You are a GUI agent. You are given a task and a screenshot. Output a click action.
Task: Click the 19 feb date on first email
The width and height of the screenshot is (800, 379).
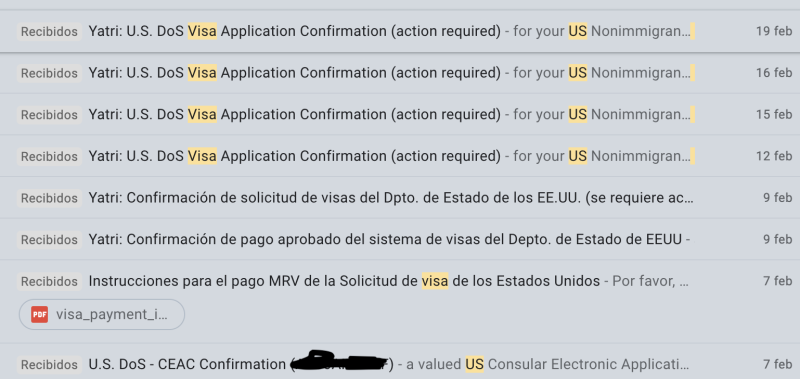pyautogui.click(x=774, y=31)
